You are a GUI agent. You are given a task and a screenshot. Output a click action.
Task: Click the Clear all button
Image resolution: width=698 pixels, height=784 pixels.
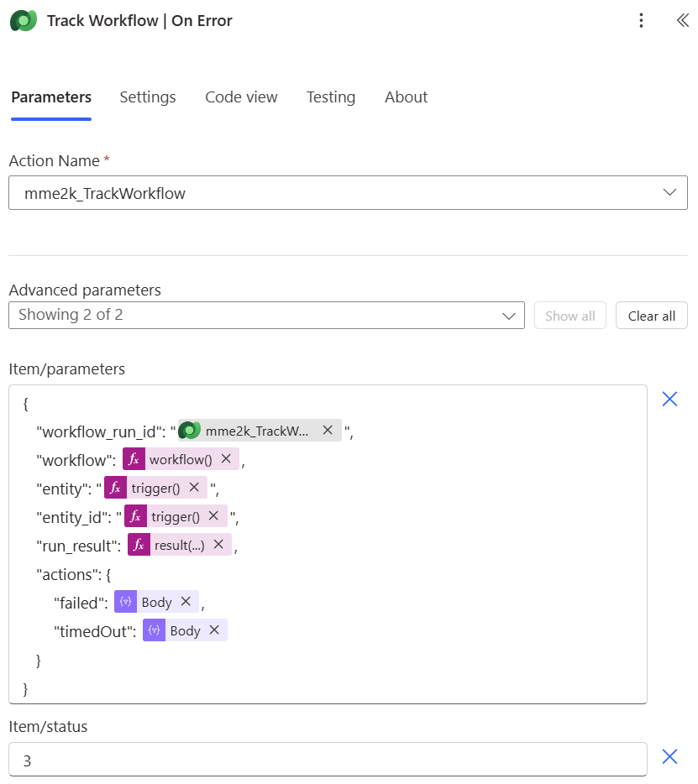pyautogui.click(x=651, y=316)
